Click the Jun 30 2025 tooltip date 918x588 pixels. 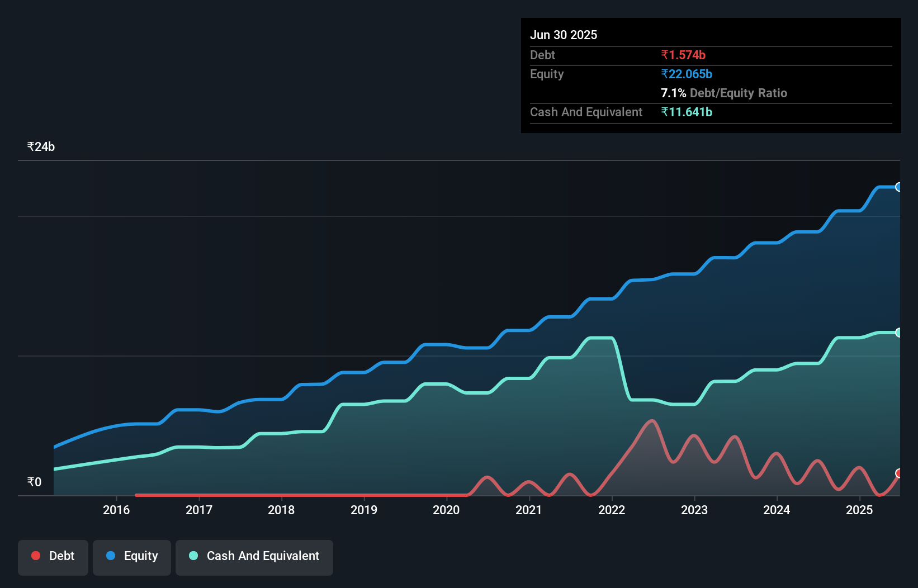[564, 35]
